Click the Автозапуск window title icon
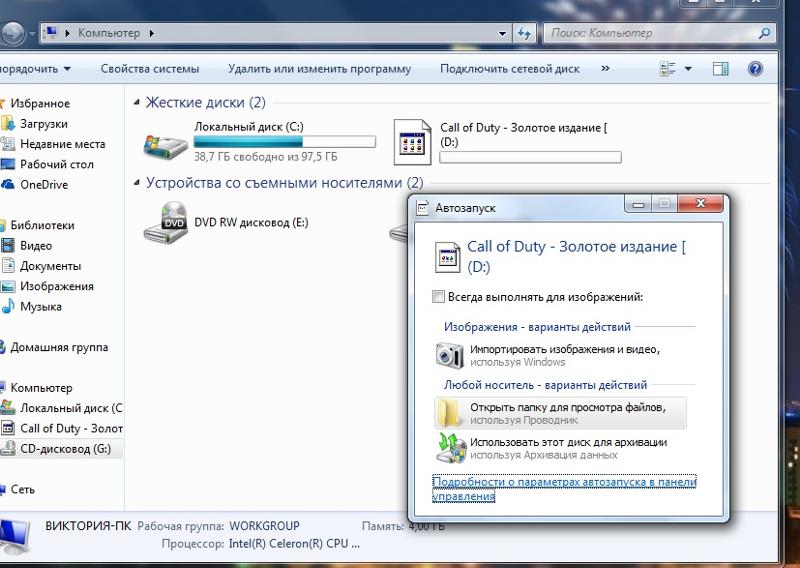800x568 pixels. [x=422, y=208]
